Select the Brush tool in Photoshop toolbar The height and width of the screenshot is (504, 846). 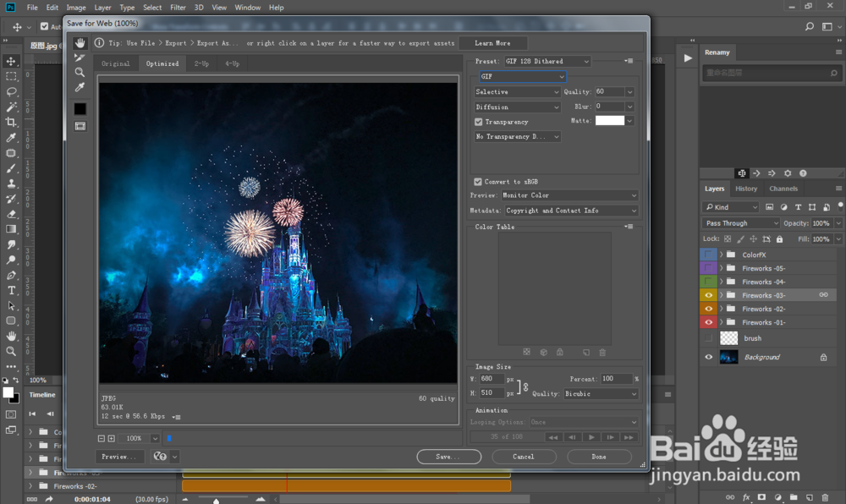point(11,168)
